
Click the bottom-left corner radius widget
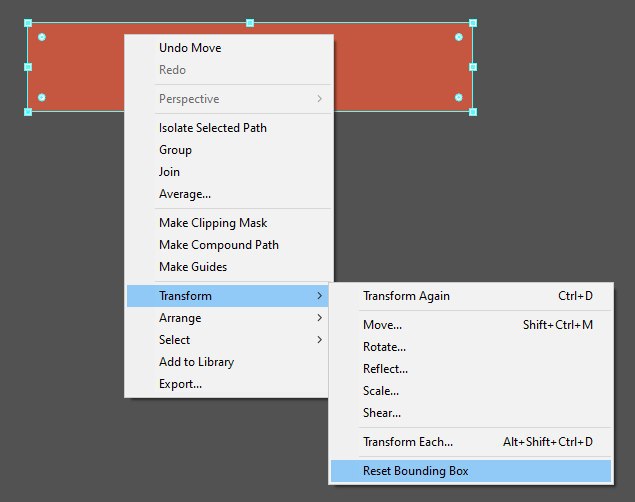[x=42, y=98]
